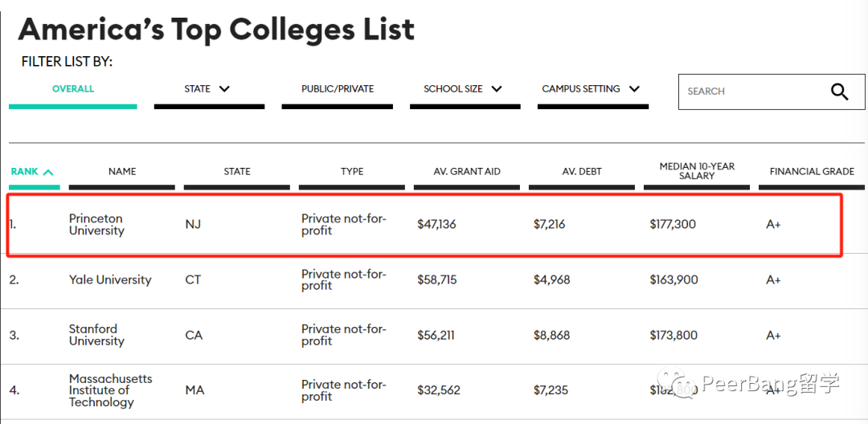Open the Yale University entry

click(110, 279)
